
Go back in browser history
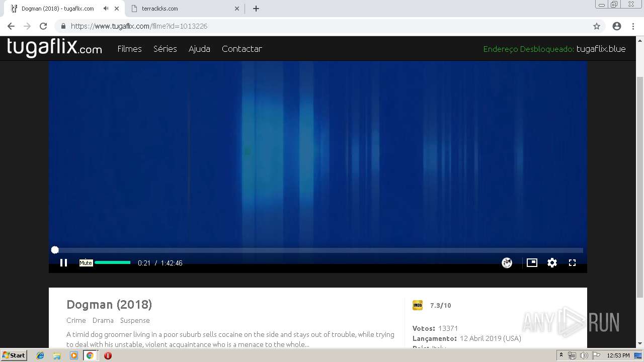(11, 26)
